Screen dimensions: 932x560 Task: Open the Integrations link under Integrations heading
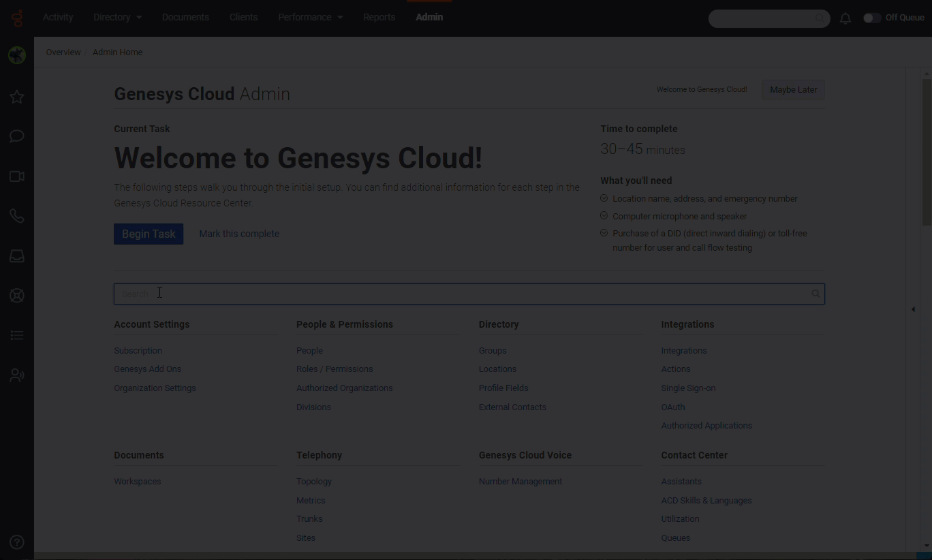click(684, 350)
